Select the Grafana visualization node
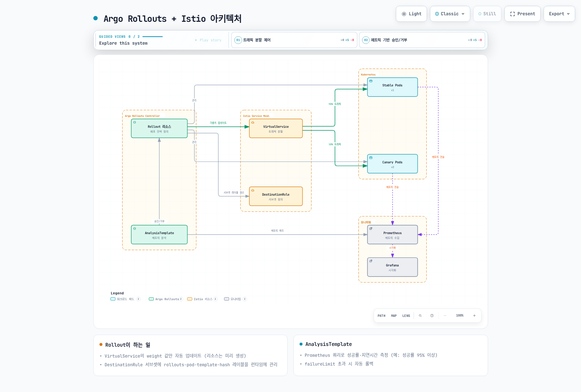581x392 pixels. pyautogui.click(x=393, y=267)
